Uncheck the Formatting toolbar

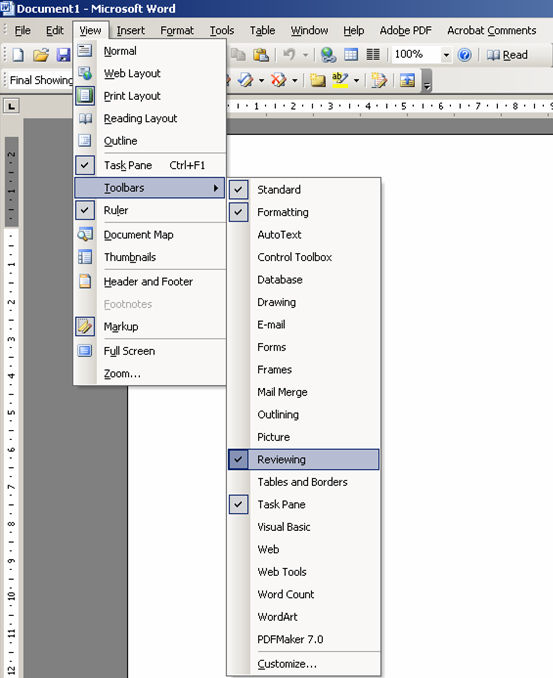[x=304, y=212]
